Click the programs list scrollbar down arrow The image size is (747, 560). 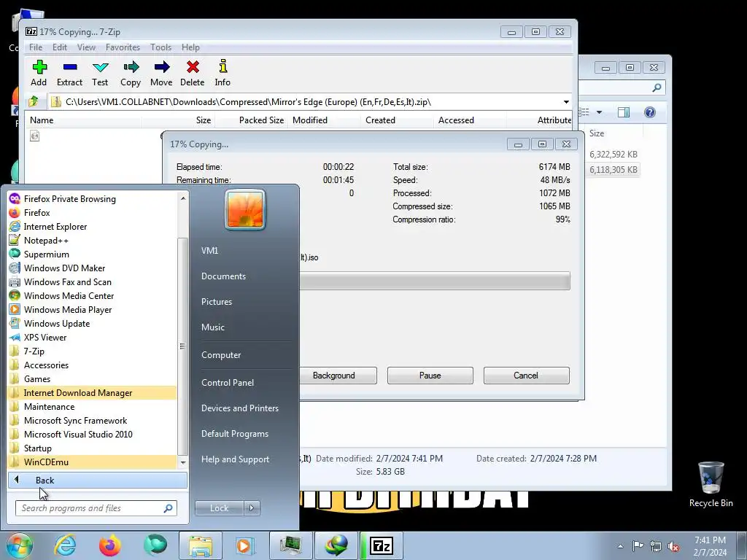[x=183, y=462]
